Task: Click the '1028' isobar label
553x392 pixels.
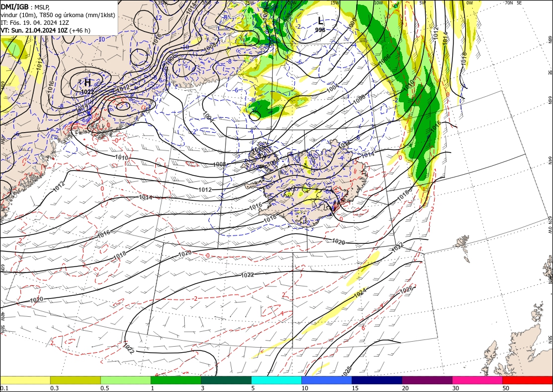Action: pyautogui.click(x=347, y=371)
